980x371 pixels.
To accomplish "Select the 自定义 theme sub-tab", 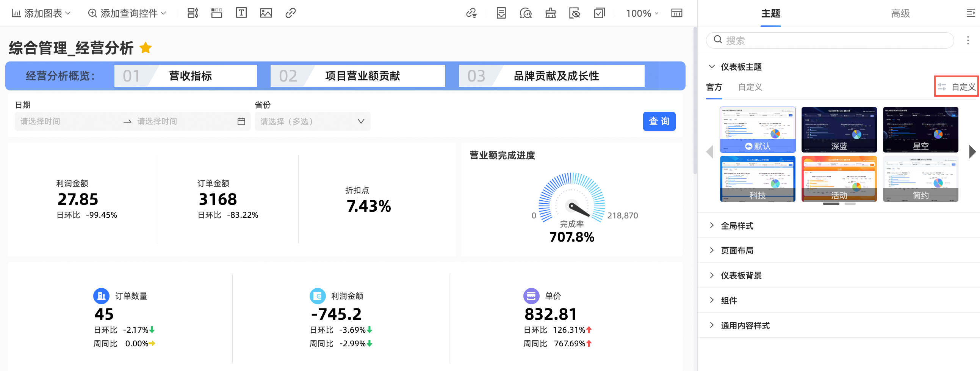I will pyautogui.click(x=750, y=87).
